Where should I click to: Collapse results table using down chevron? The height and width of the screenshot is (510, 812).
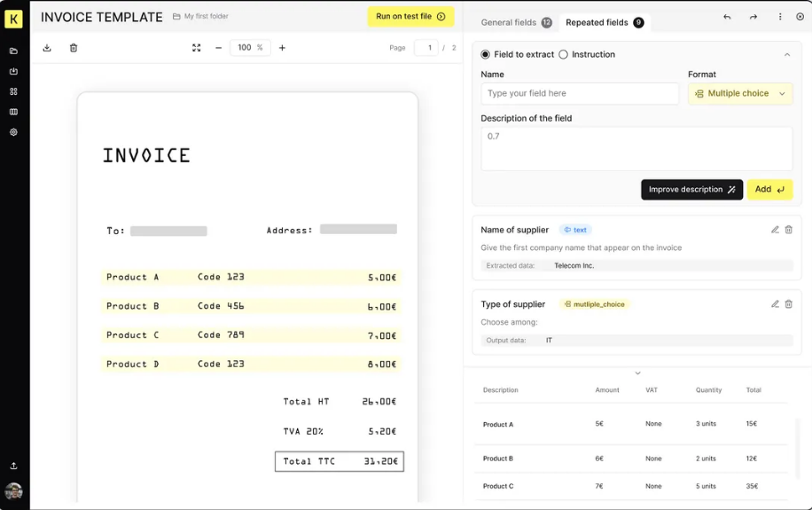tap(638, 373)
